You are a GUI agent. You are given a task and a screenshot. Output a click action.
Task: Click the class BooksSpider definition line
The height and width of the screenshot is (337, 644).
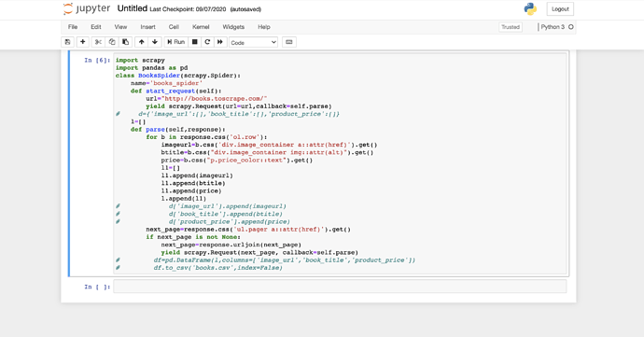pos(178,76)
